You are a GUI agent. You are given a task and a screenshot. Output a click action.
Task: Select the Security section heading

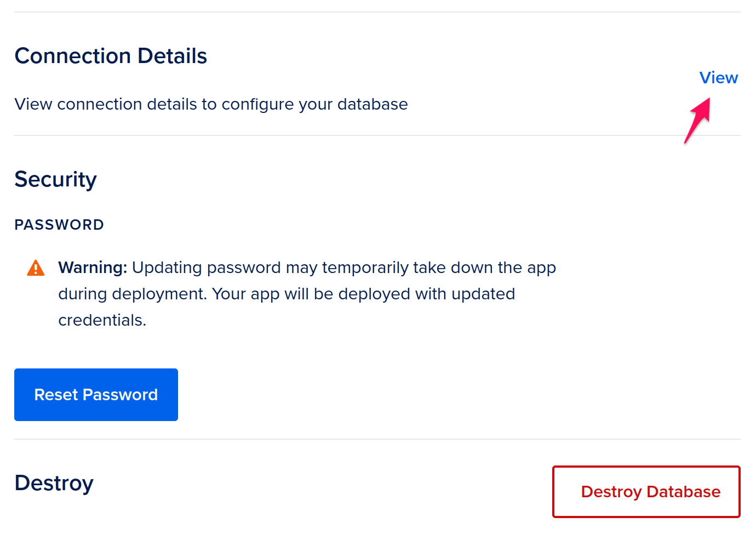[x=55, y=180]
